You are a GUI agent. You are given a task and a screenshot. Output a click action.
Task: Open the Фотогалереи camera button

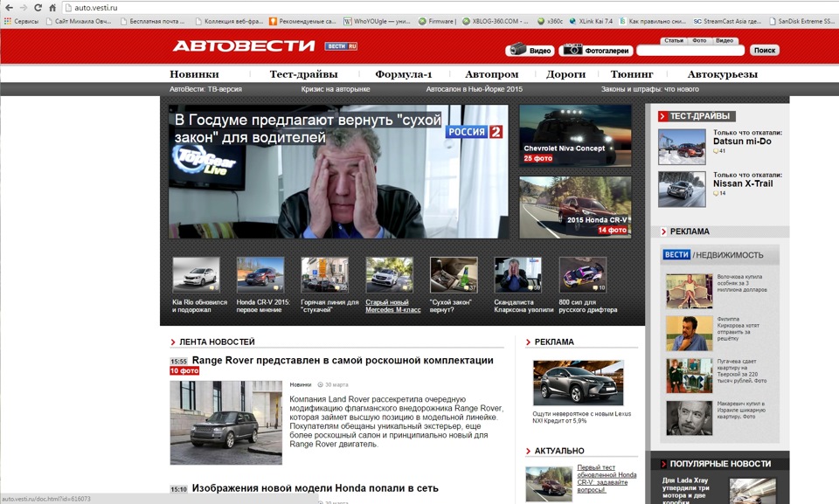(596, 51)
